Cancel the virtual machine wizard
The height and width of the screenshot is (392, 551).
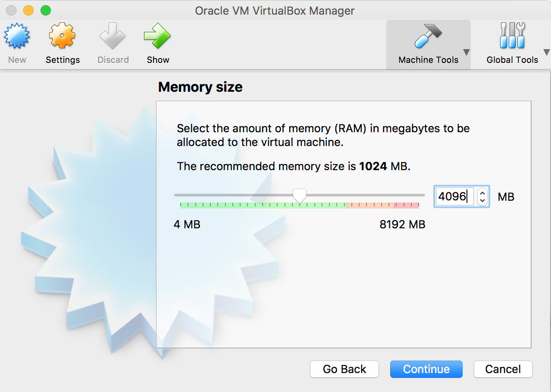(x=503, y=369)
